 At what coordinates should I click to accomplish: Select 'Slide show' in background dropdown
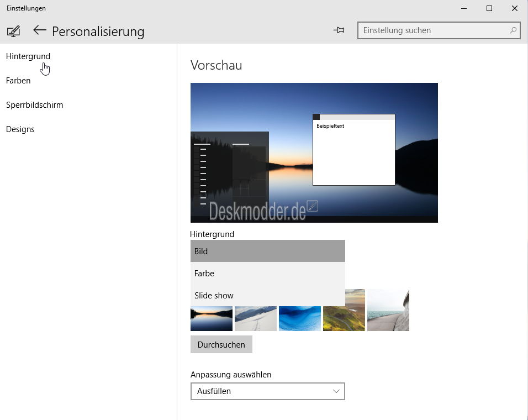(268, 295)
